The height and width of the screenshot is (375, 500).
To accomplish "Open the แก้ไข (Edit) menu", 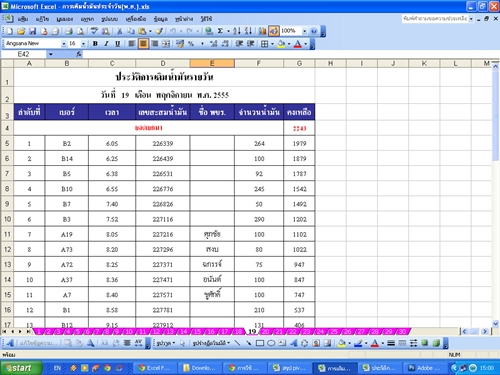I will click(x=42, y=19).
